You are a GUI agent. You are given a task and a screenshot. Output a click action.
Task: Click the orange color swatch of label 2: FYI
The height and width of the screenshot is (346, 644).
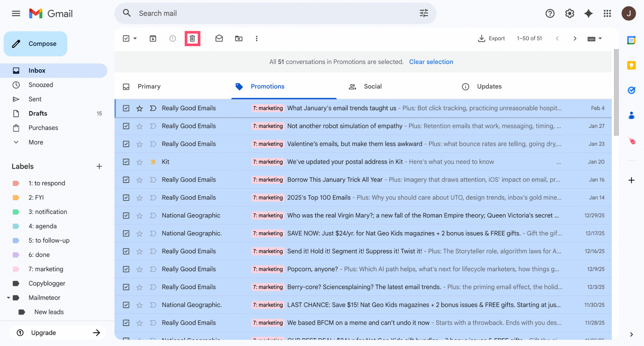click(16, 197)
